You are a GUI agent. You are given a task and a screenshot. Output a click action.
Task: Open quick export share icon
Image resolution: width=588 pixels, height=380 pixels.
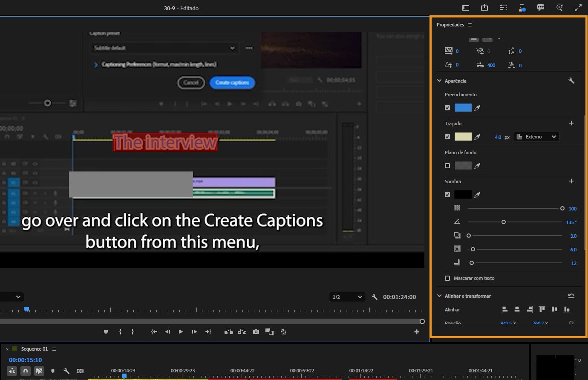(484, 8)
